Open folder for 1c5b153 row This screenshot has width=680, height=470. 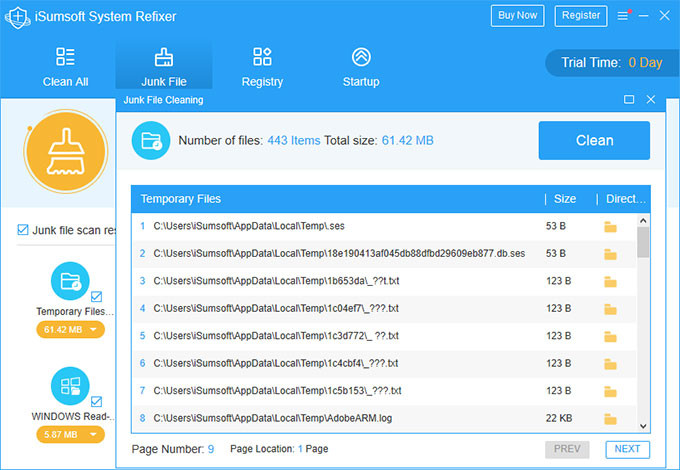610,392
